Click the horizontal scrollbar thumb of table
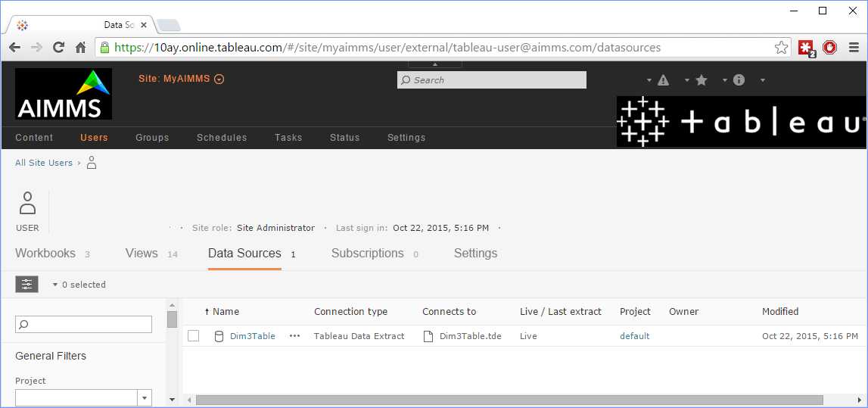The height and width of the screenshot is (408, 868). (x=509, y=400)
